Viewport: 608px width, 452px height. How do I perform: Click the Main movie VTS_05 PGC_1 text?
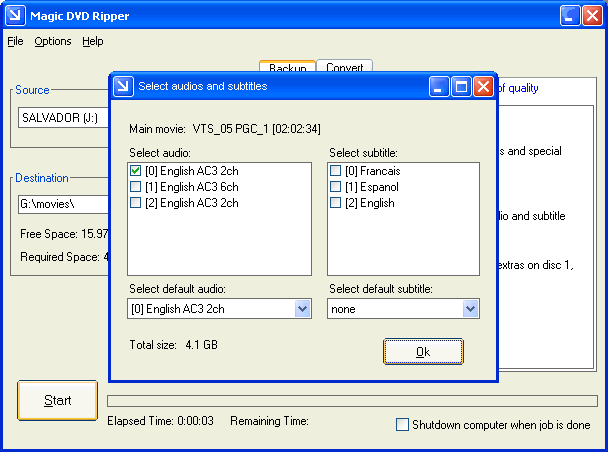(x=225, y=129)
